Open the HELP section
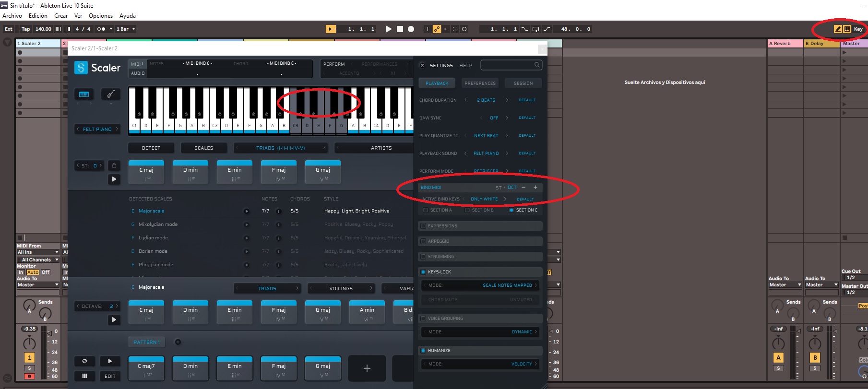 466,65
